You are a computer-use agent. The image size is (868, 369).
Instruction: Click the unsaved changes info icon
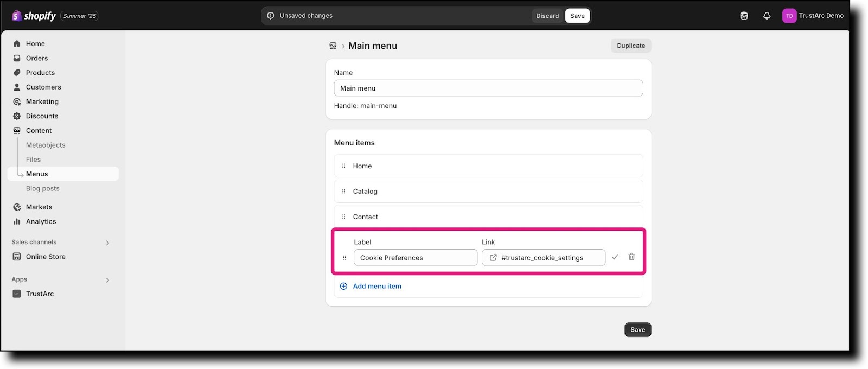tap(271, 16)
